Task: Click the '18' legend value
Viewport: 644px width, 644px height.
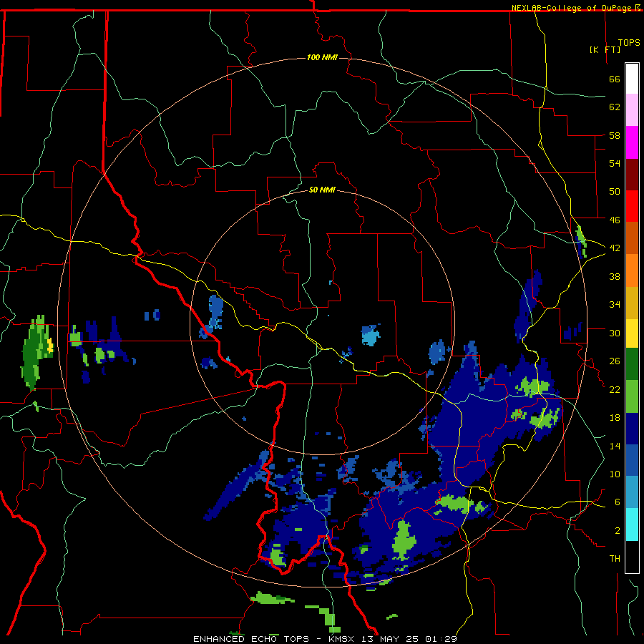Action: (615, 418)
